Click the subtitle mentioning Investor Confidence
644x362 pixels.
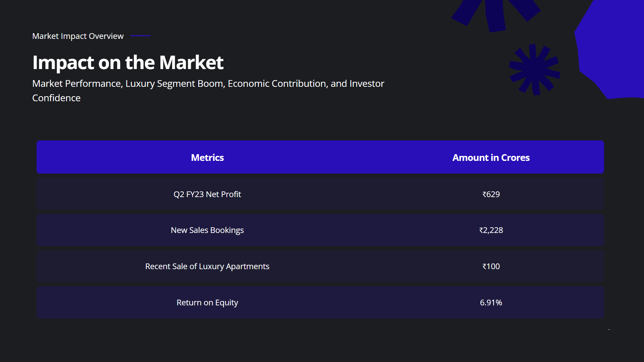pos(208,83)
